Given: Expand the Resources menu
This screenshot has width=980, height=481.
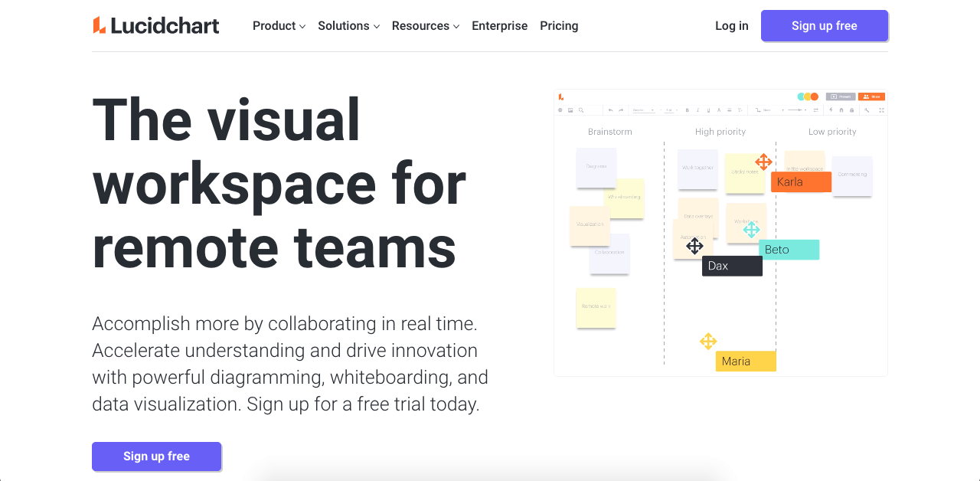Looking at the screenshot, I should [426, 25].
